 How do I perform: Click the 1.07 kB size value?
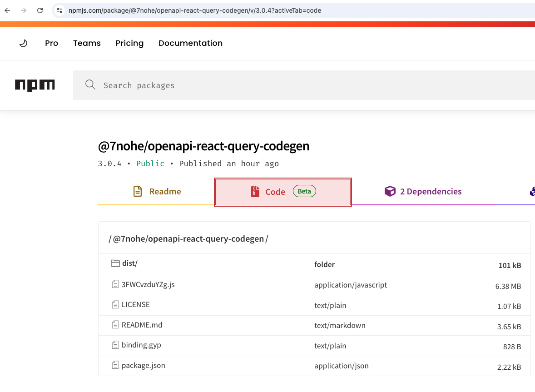pos(509,306)
